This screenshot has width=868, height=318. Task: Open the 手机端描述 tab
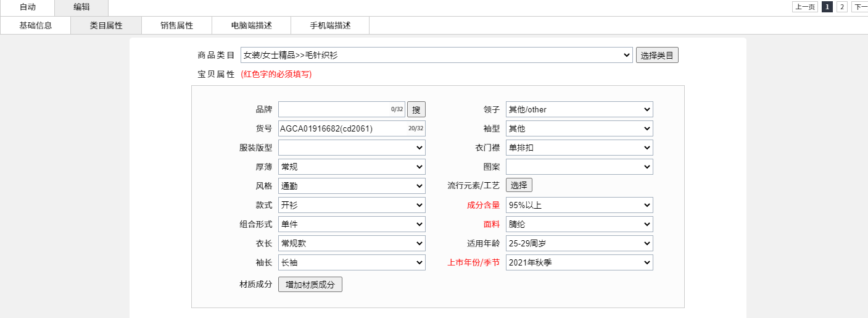(329, 26)
